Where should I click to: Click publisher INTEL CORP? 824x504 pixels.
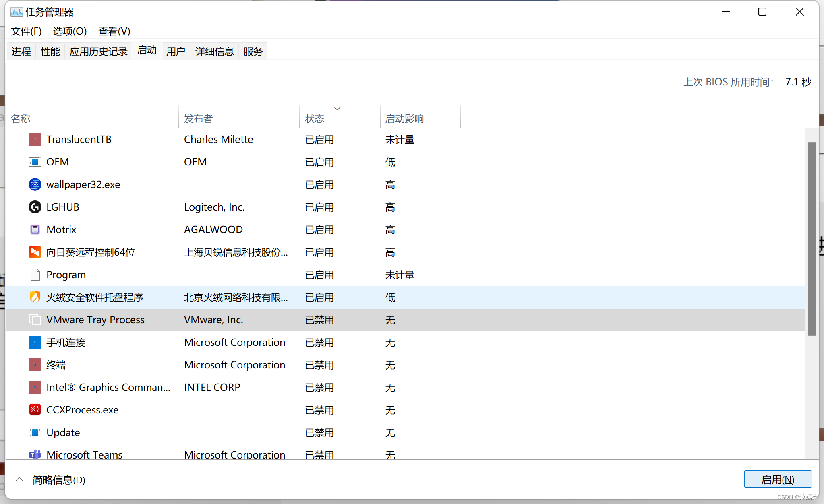click(212, 387)
